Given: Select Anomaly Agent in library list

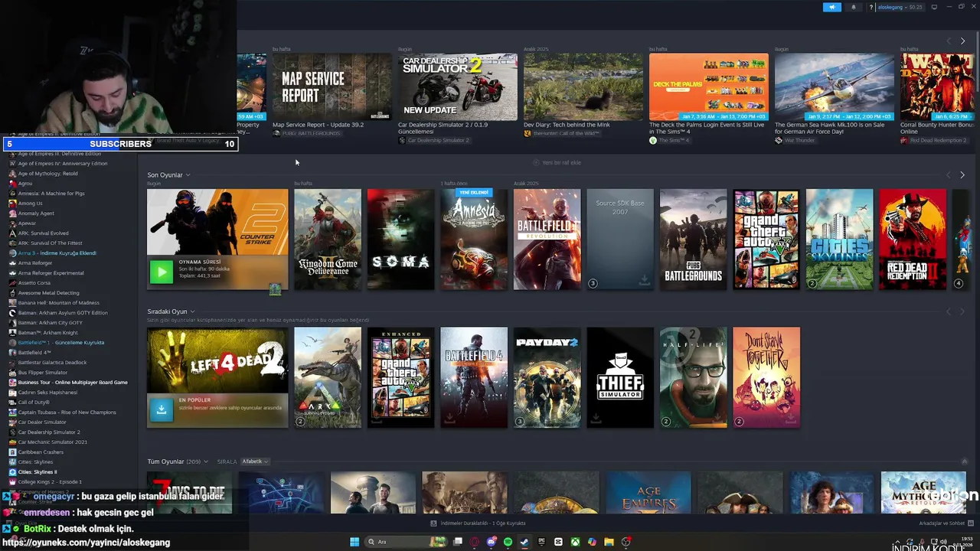Looking at the screenshot, I should (36, 214).
